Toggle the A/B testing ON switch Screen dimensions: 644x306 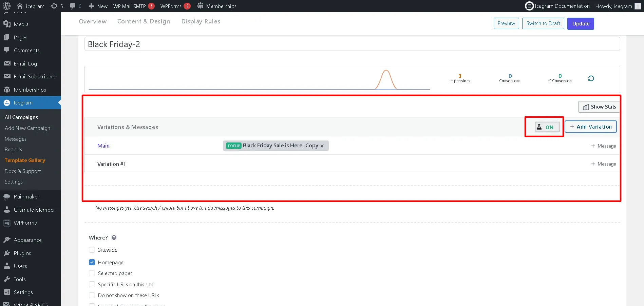[x=547, y=127]
